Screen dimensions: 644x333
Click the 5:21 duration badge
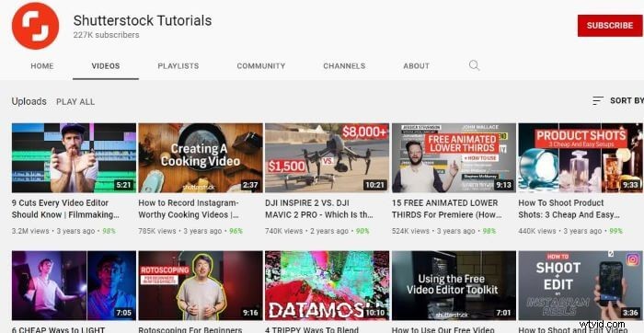(x=123, y=185)
